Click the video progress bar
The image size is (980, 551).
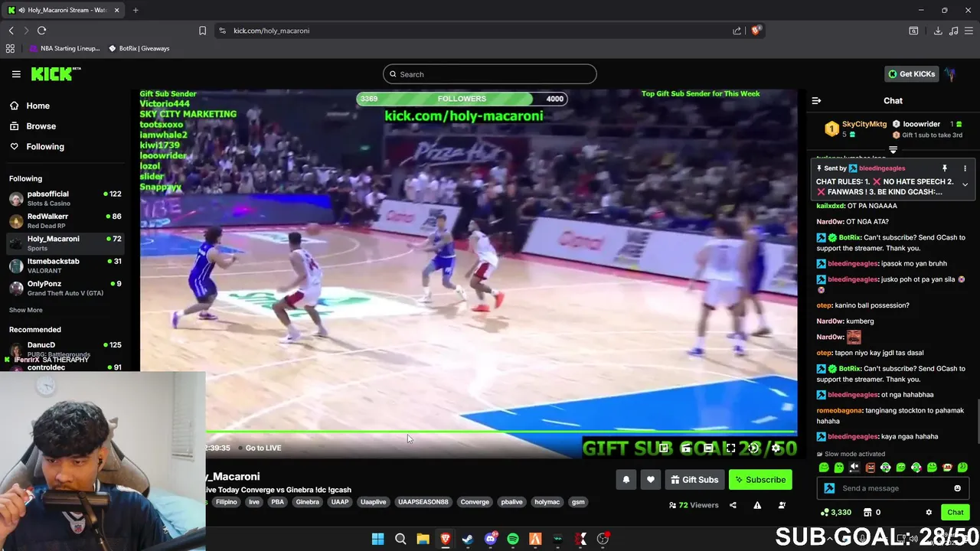tap(501, 432)
